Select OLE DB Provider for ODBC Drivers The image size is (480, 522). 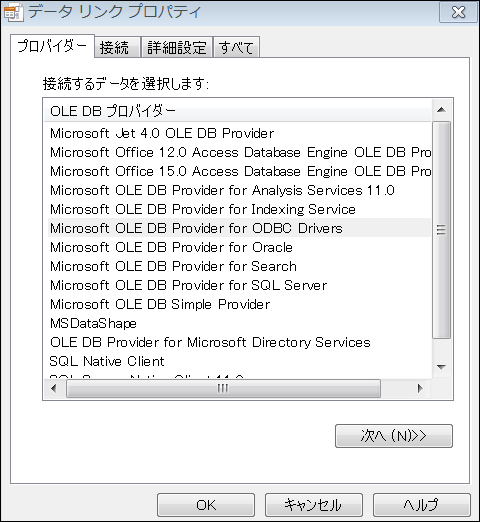click(239, 228)
